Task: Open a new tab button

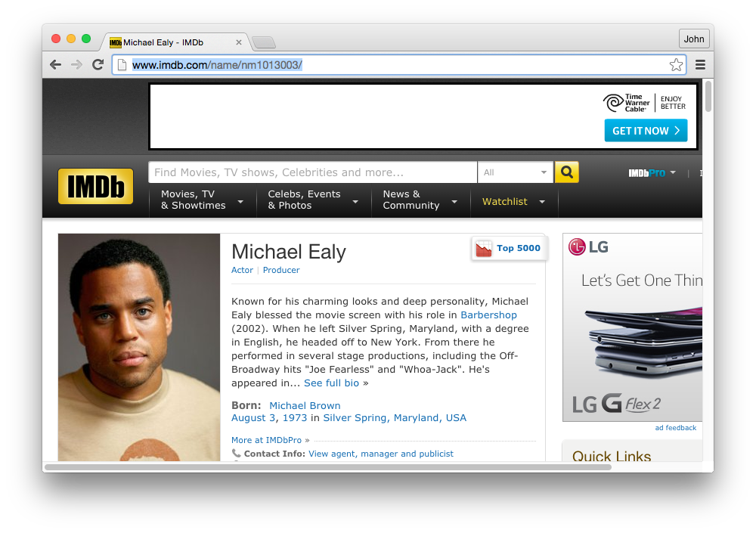Action: [x=264, y=42]
